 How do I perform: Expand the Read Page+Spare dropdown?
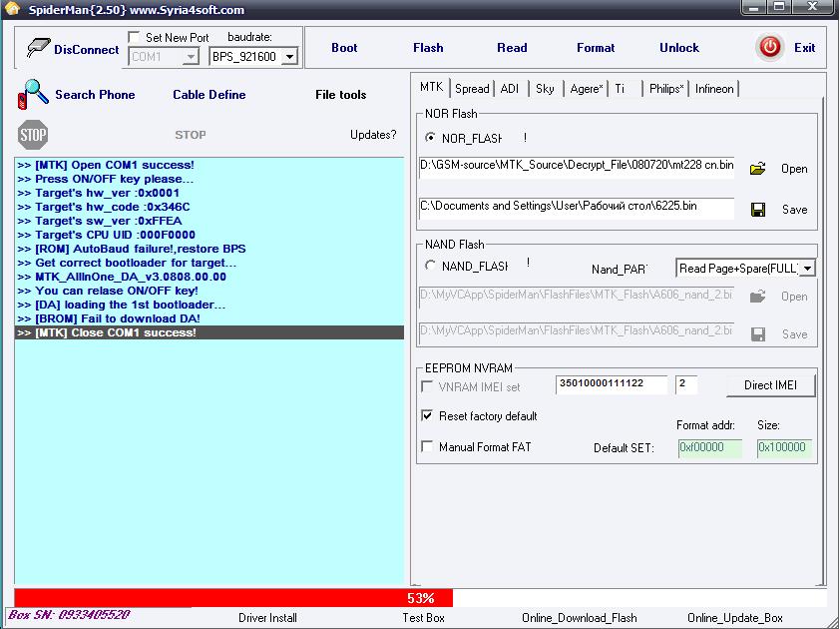pos(807,268)
